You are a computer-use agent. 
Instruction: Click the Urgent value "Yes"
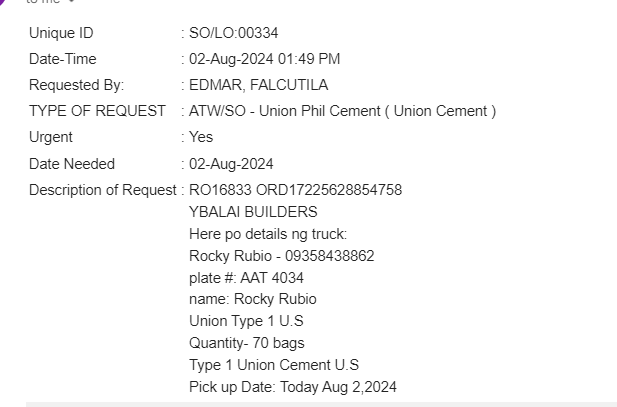[201, 137]
